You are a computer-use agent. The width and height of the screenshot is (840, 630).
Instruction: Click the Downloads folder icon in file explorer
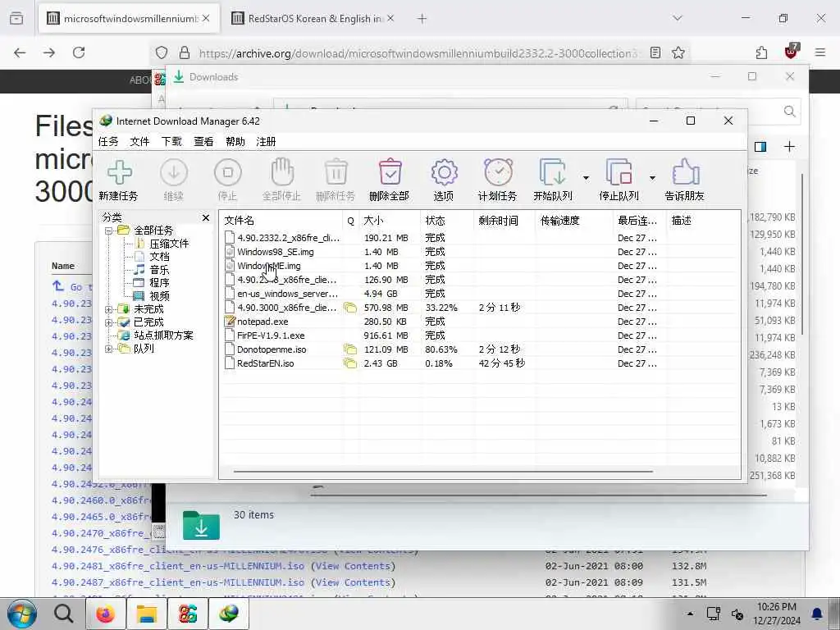(x=201, y=525)
